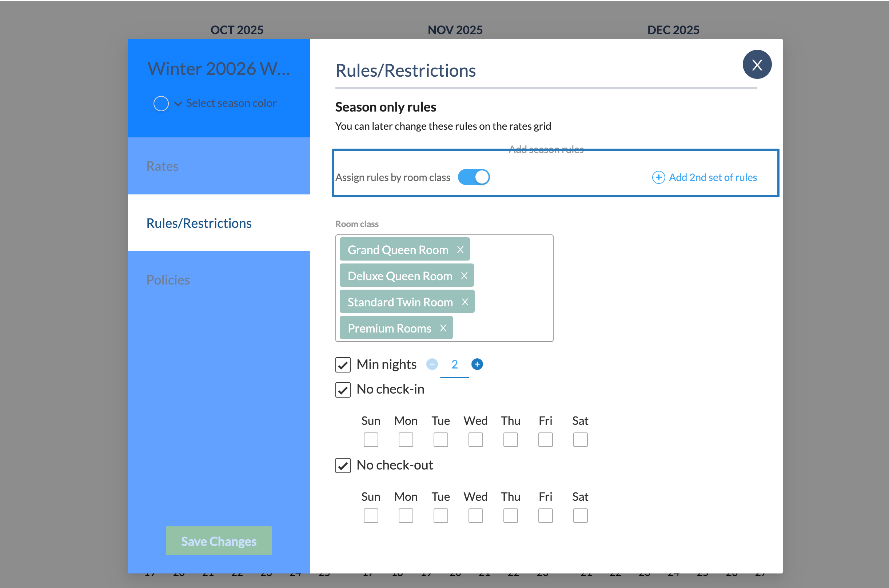Remove Standard Twin Room tag
This screenshot has height=588, width=889.
tap(465, 302)
